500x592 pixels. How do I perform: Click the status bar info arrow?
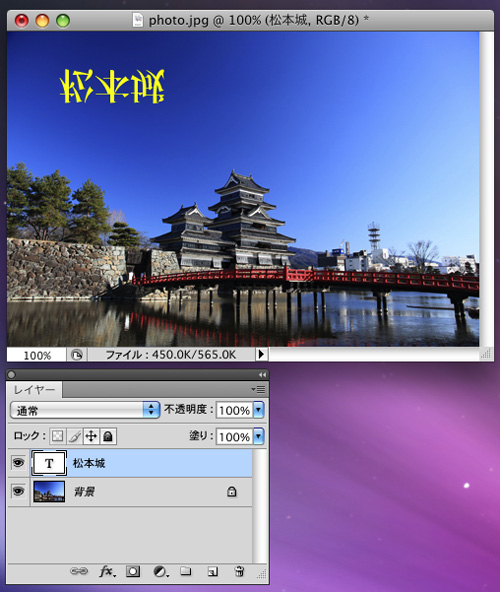(261, 355)
